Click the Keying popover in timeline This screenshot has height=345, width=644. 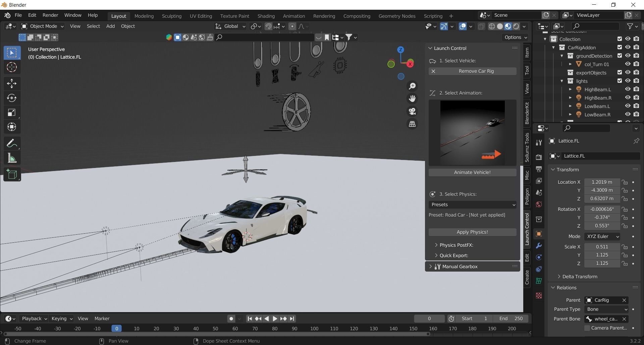pos(62,319)
